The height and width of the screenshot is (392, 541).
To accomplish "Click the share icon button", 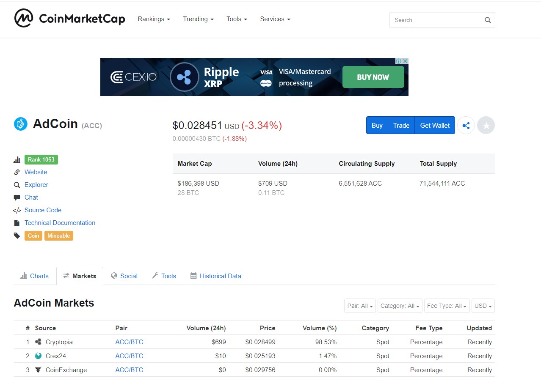I will pyautogui.click(x=466, y=125).
